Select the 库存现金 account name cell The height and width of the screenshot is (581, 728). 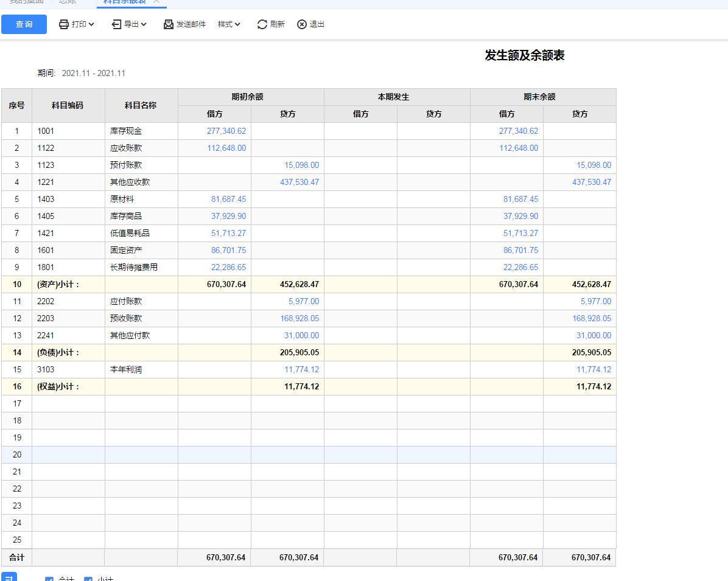141,131
